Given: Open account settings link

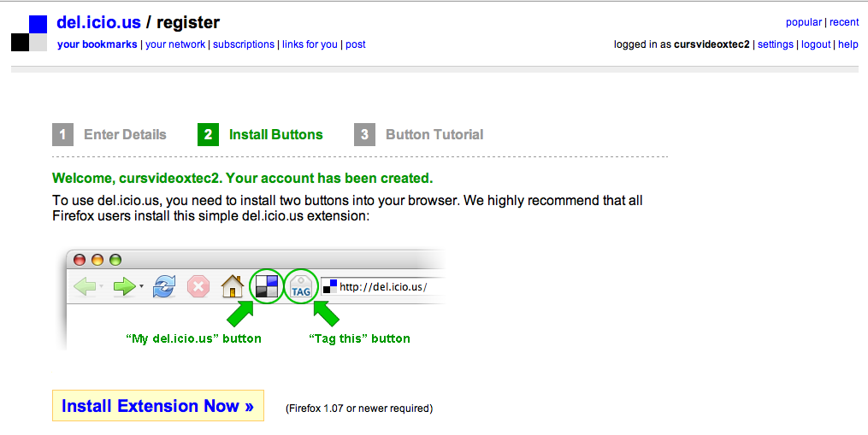Looking at the screenshot, I should [x=775, y=44].
